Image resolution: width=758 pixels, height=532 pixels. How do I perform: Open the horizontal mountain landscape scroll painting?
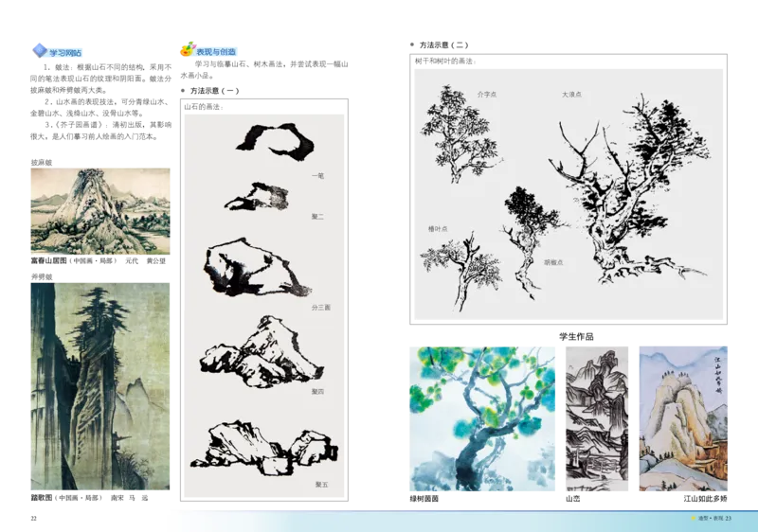pyautogui.click(x=101, y=211)
